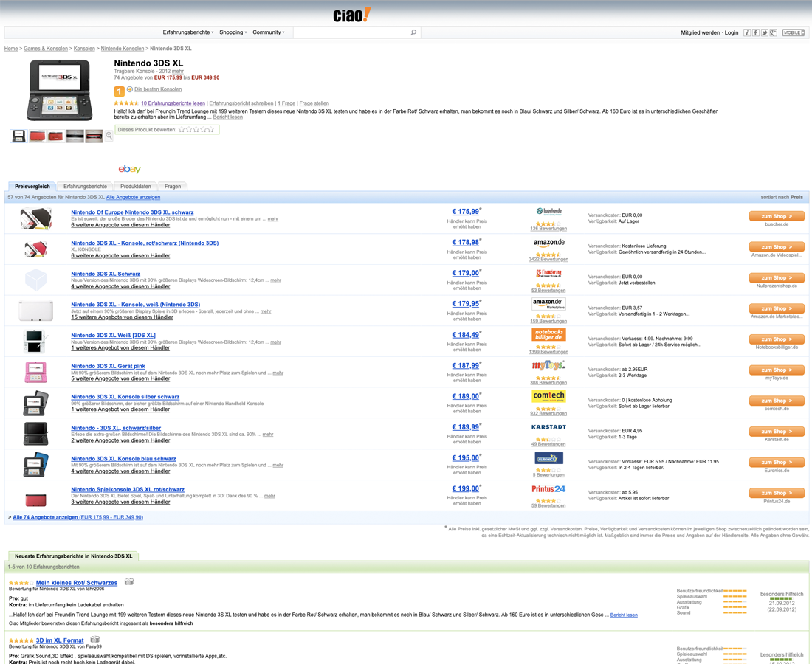This screenshot has height=664, width=812.
Task: Click the zoom magnifier beside the product thumbnails
Action: coord(109,136)
